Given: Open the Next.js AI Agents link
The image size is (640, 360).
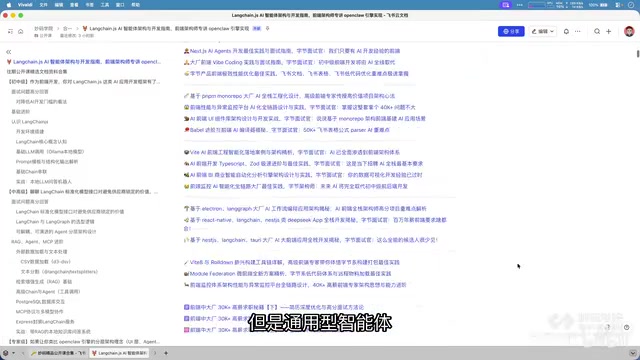Looking at the screenshot, I should tap(295, 51).
